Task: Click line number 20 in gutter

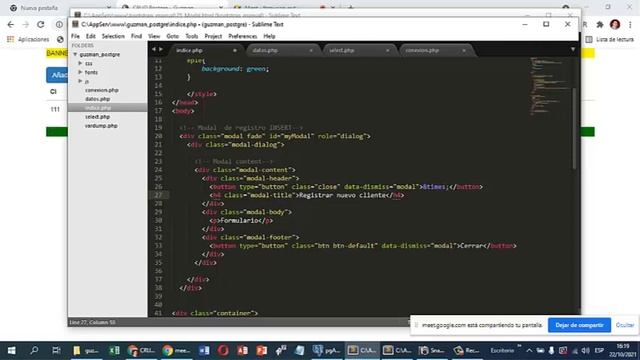Action: coord(158,136)
